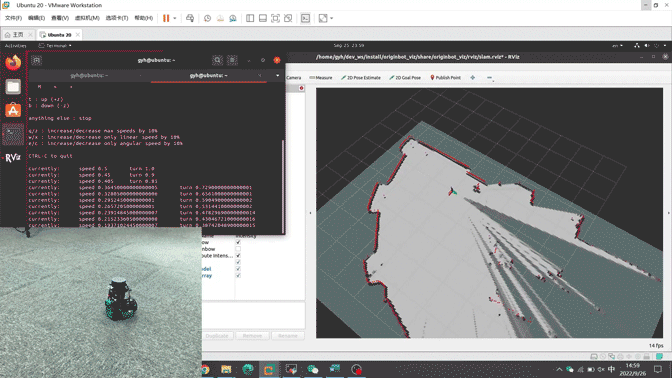This screenshot has height=378, width=672.
Task: Take a VM snapshot with the clock icon
Action: tap(207, 18)
